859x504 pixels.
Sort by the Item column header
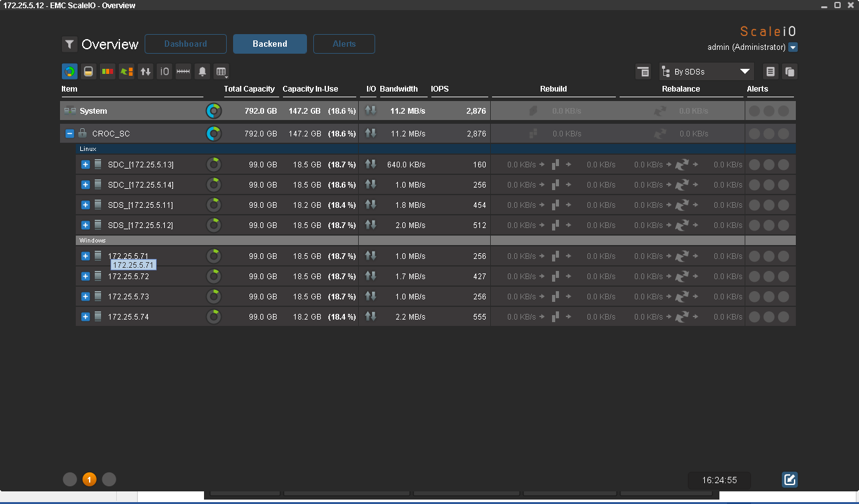pyautogui.click(x=69, y=89)
